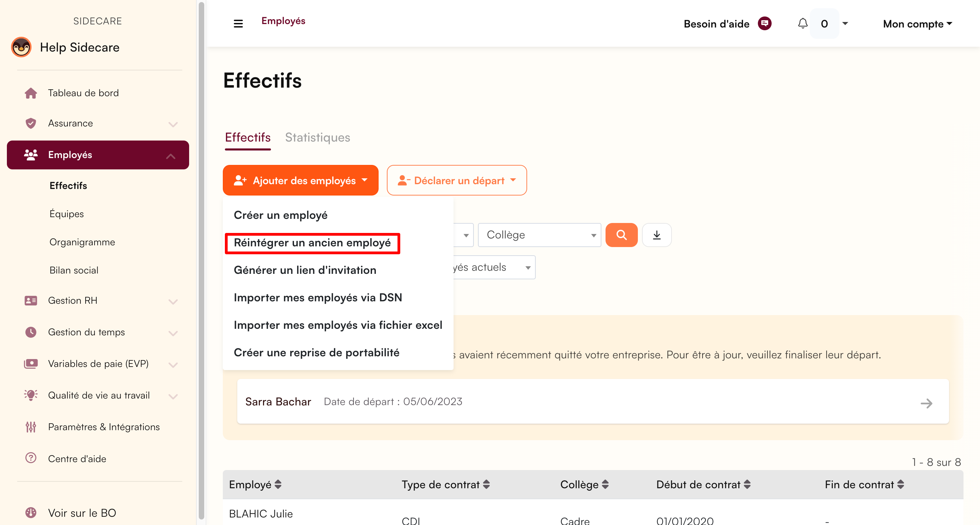The width and height of the screenshot is (980, 525).
Task: Choose Créer une reprise de portabilité
Action: [316, 353]
